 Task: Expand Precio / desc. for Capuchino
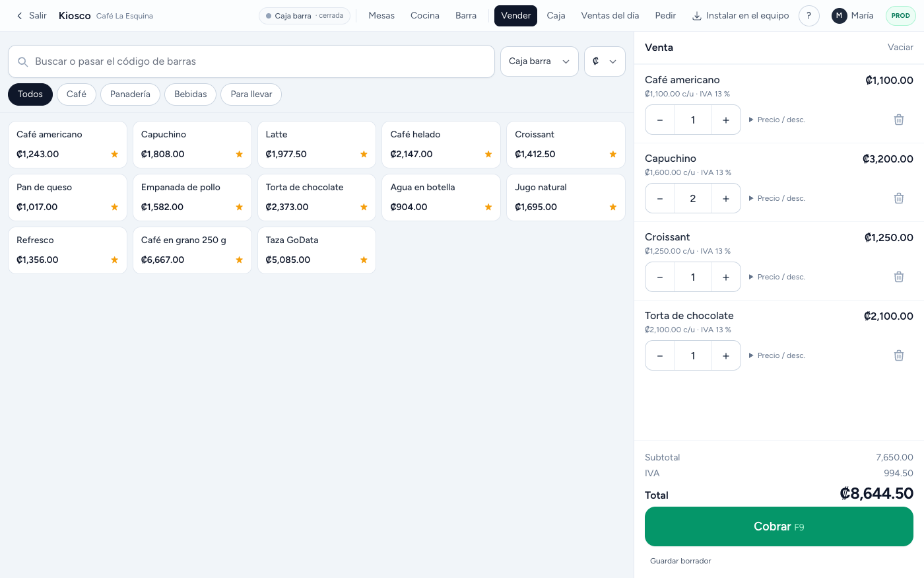point(777,198)
